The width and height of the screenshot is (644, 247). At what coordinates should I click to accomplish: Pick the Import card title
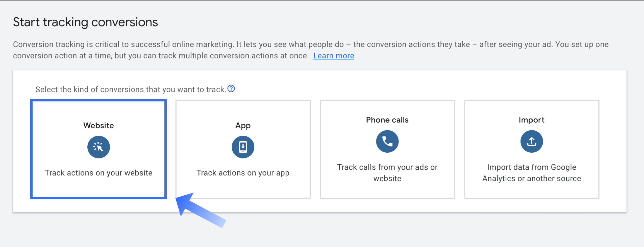[532, 120]
